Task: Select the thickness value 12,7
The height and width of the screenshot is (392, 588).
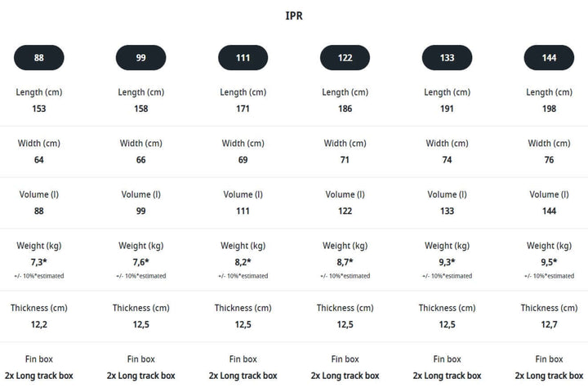Action: [549, 325]
